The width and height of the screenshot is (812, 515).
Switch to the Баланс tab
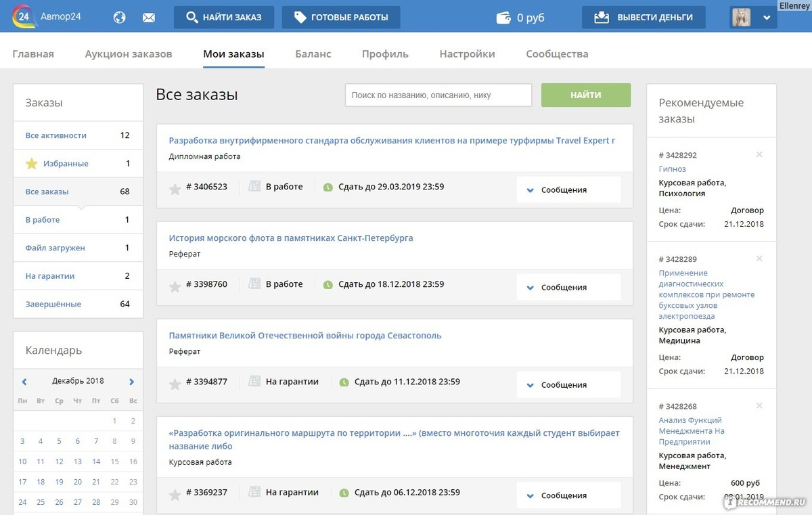[x=313, y=54]
